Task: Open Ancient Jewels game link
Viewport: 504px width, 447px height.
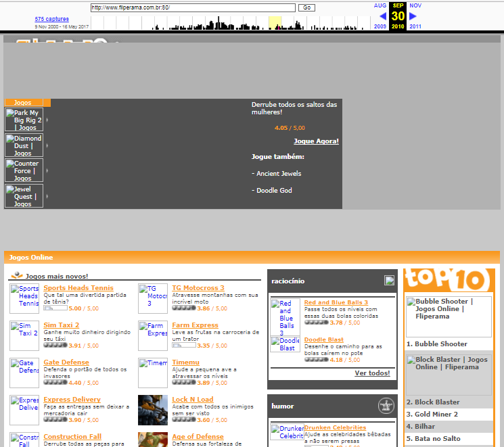Action: point(279,174)
